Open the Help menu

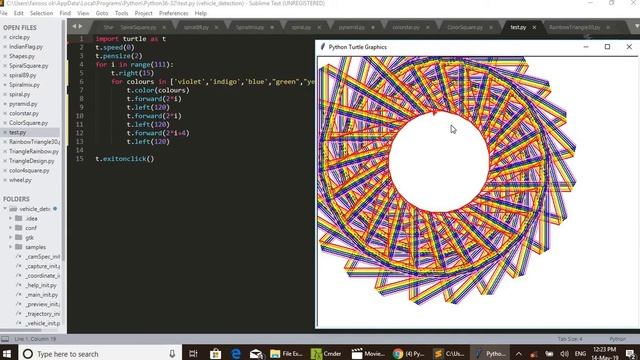coord(200,13)
